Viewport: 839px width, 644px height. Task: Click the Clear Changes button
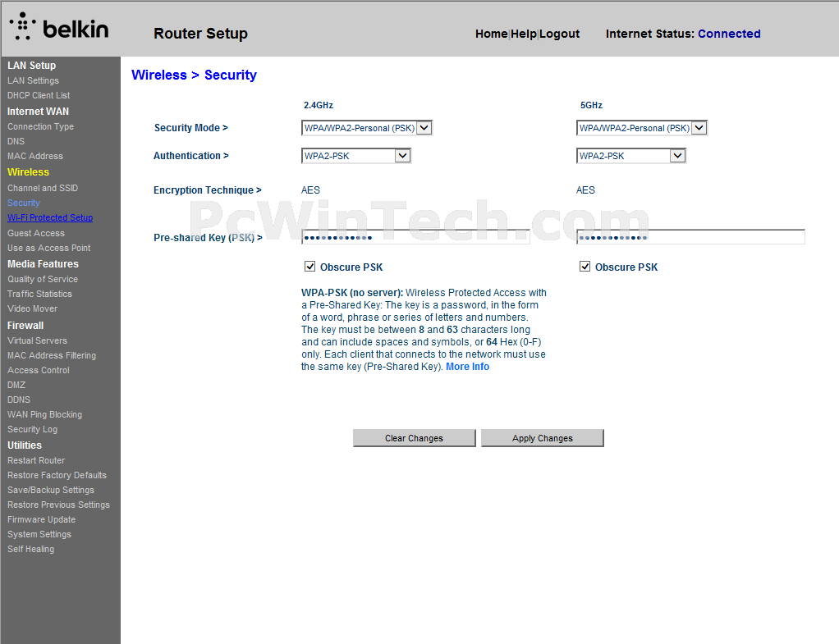[414, 438]
